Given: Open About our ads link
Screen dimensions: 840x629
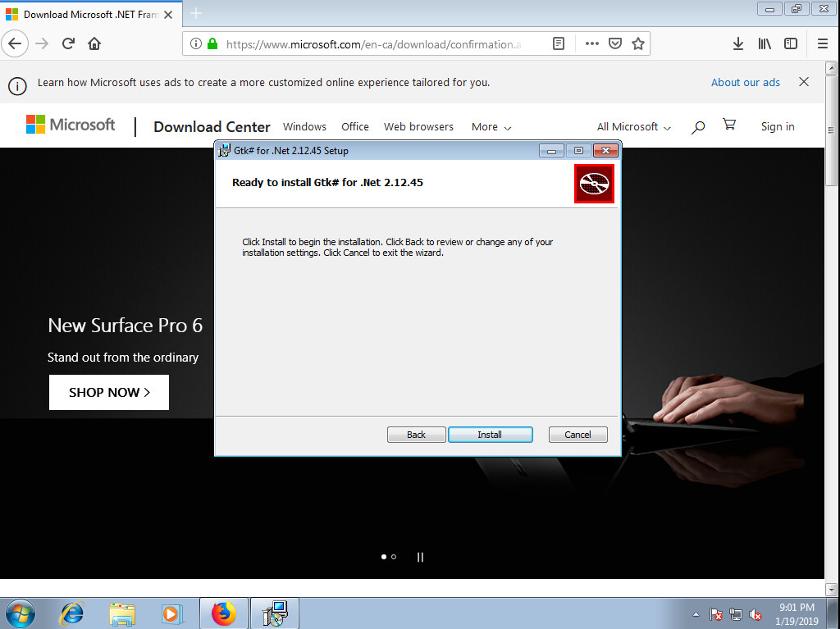Looking at the screenshot, I should point(745,82).
